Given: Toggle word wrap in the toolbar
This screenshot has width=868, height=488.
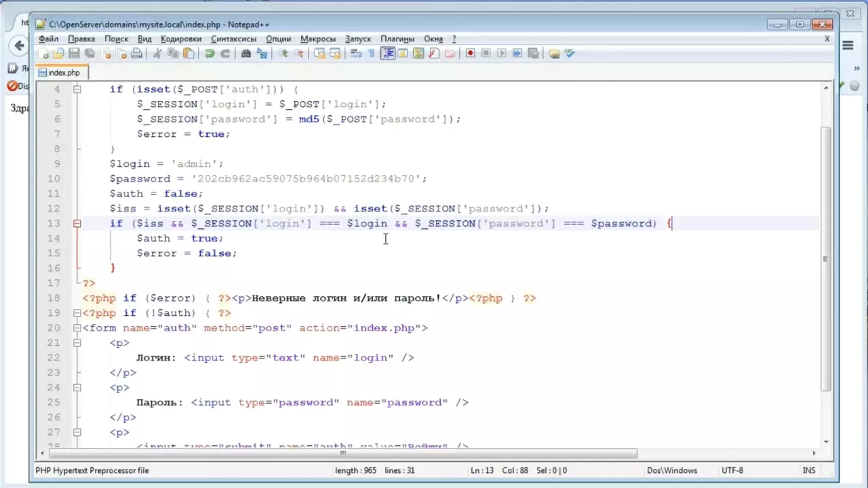Looking at the screenshot, I should (x=356, y=54).
